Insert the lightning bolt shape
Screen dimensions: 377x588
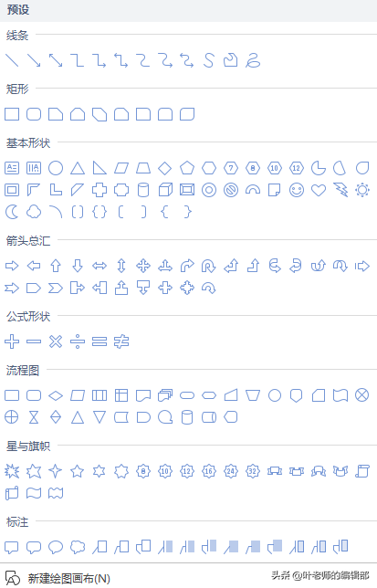340,190
